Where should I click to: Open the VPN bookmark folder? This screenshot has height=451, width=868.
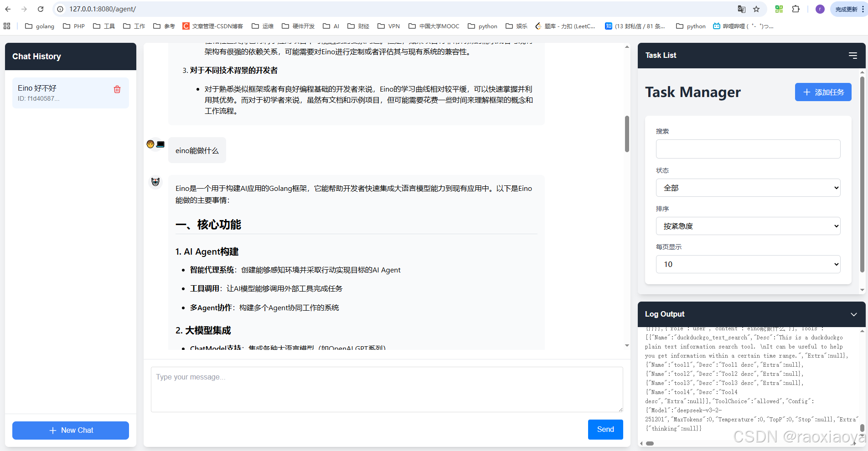tap(389, 26)
